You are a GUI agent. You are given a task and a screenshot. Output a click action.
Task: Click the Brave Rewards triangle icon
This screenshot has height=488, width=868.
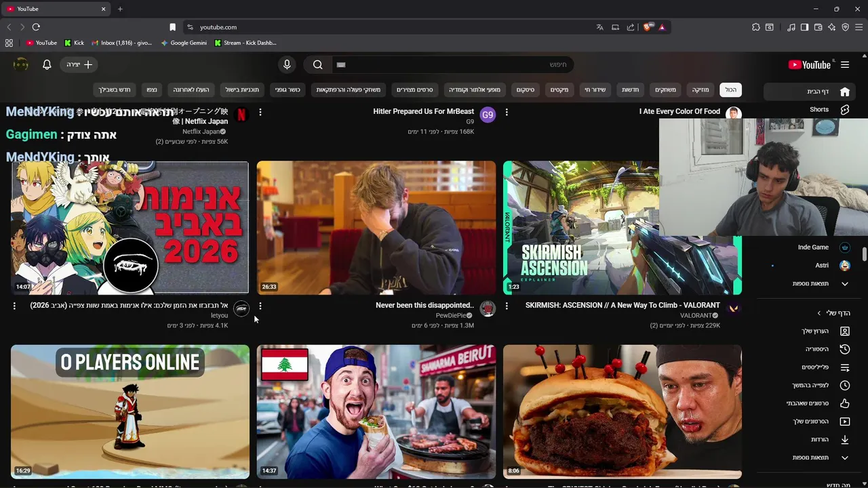(662, 27)
